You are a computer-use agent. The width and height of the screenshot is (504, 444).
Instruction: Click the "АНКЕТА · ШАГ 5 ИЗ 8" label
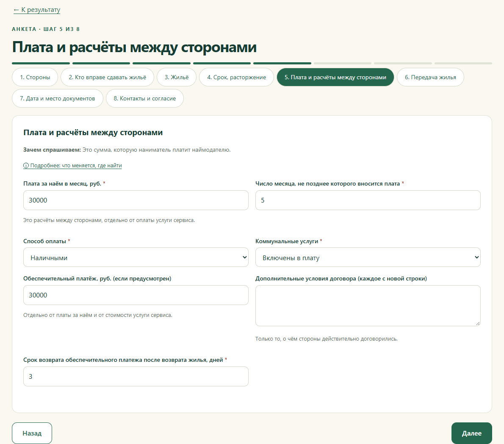pyautogui.click(x=46, y=29)
